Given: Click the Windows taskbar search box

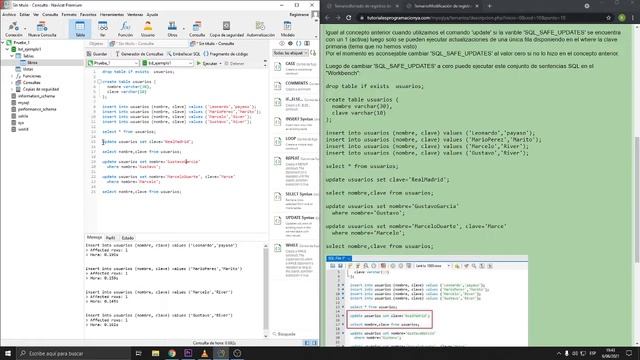Looking at the screenshot, I should (x=73, y=353).
